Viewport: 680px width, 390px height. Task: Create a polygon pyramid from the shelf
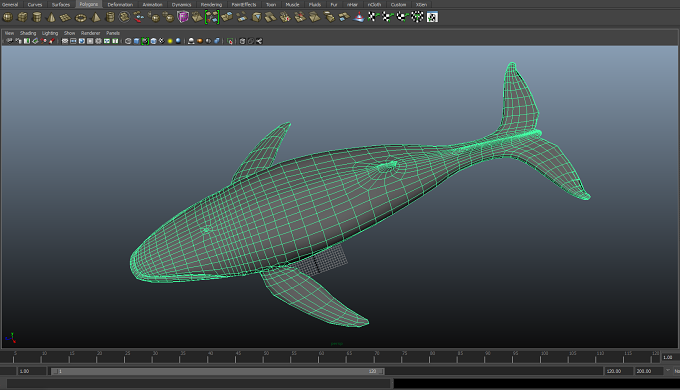click(x=95, y=17)
